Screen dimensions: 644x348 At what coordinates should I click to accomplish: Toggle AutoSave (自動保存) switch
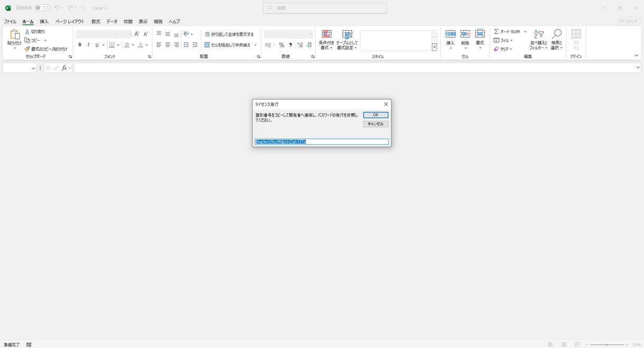pos(42,8)
